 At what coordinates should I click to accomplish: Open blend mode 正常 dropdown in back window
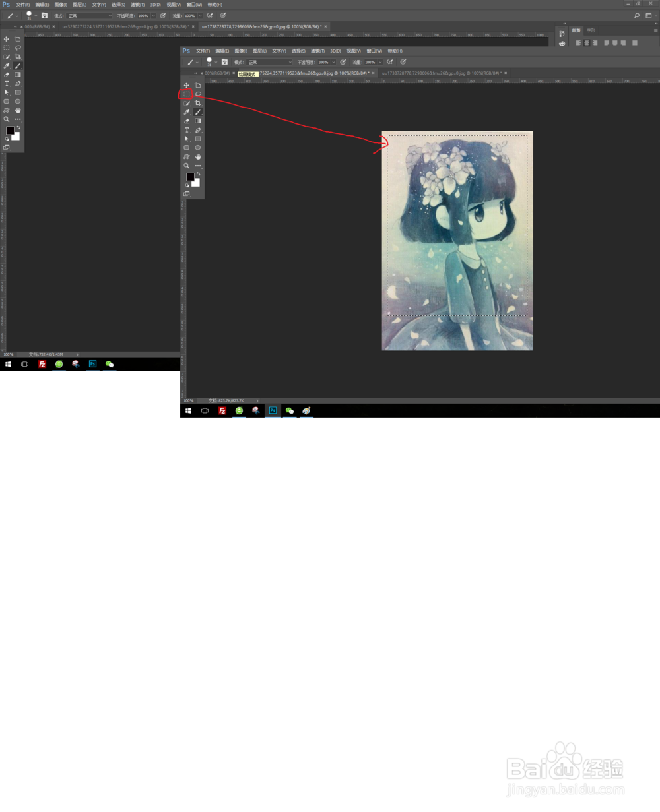click(x=89, y=16)
